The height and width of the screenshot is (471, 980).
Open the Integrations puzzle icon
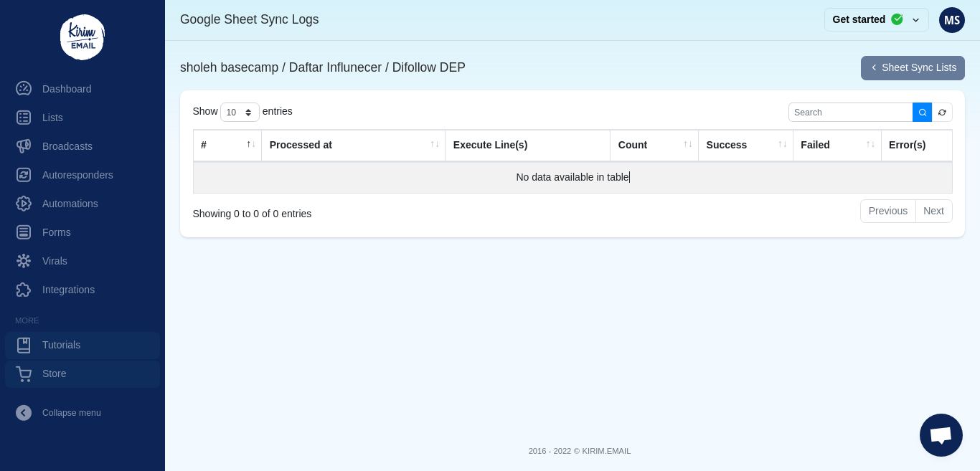click(x=24, y=290)
